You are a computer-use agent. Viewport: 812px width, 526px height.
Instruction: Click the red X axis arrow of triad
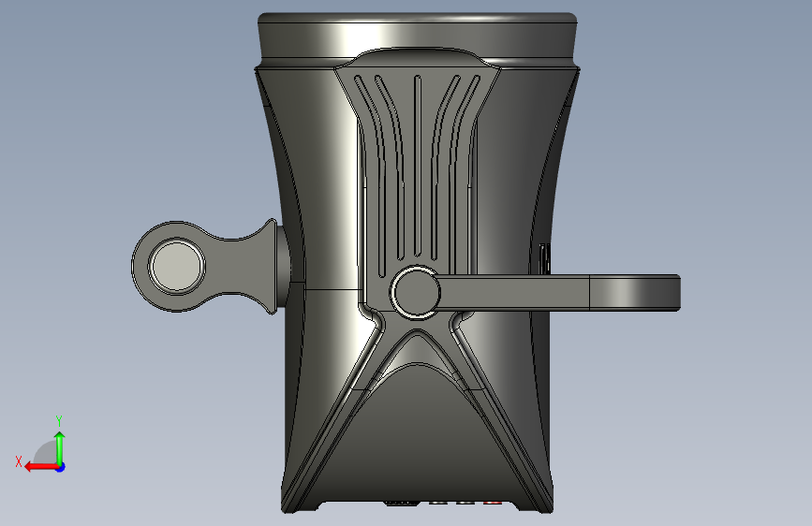(41, 467)
